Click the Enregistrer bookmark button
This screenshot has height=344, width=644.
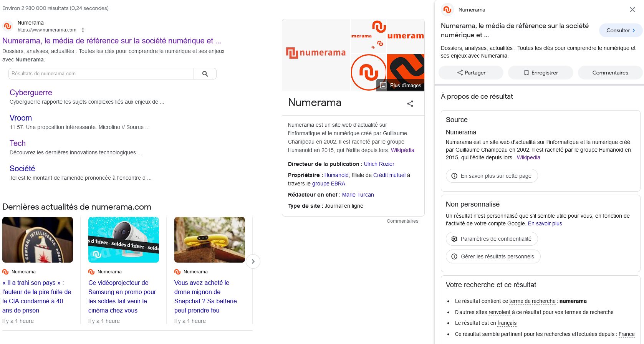(540, 73)
